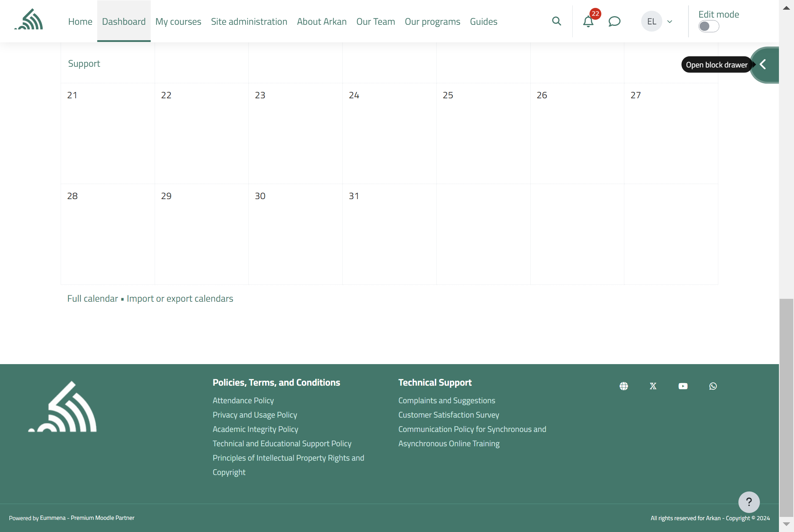Open Site administration
This screenshot has width=794, height=532.
coord(249,22)
